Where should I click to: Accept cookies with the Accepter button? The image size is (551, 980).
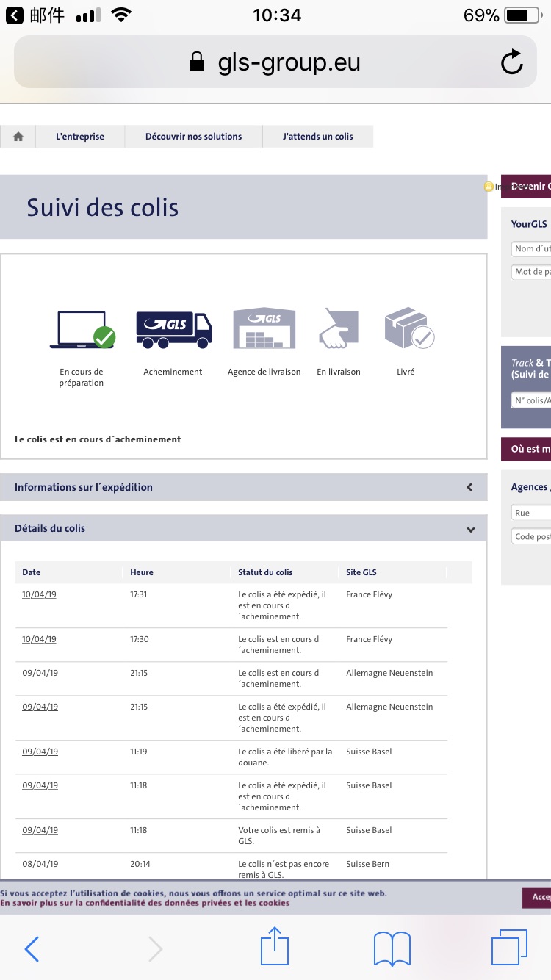(537, 897)
